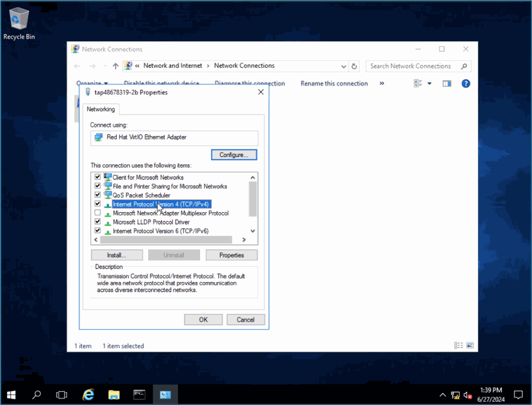Click list scroll up arrow
532x405 pixels.
click(x=252, y=177)
